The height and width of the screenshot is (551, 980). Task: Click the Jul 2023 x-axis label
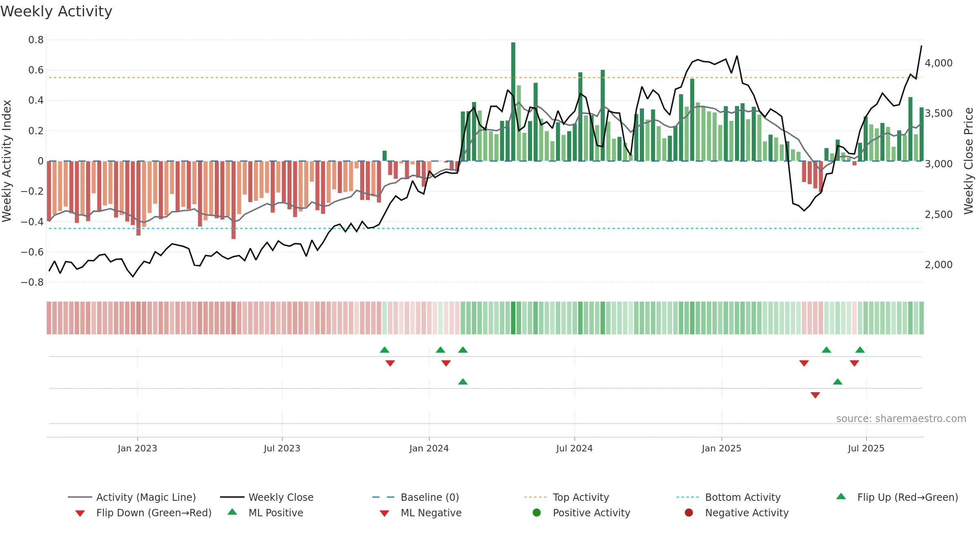point(282,448)
